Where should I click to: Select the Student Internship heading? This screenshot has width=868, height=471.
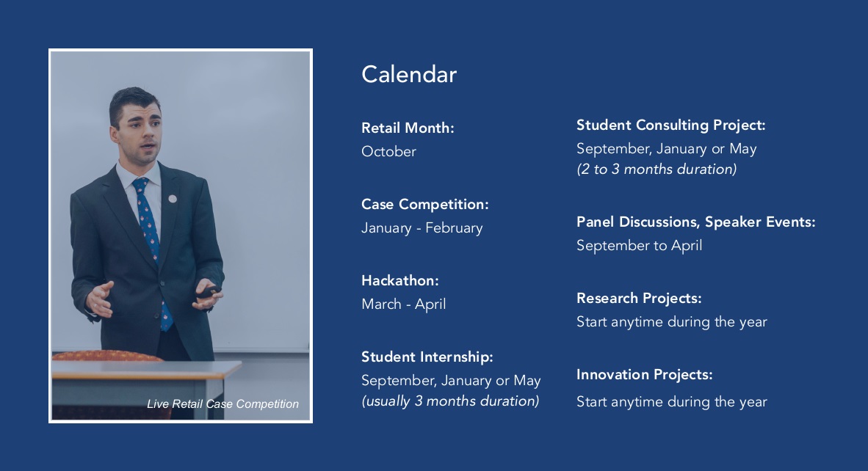coord(427,357)
